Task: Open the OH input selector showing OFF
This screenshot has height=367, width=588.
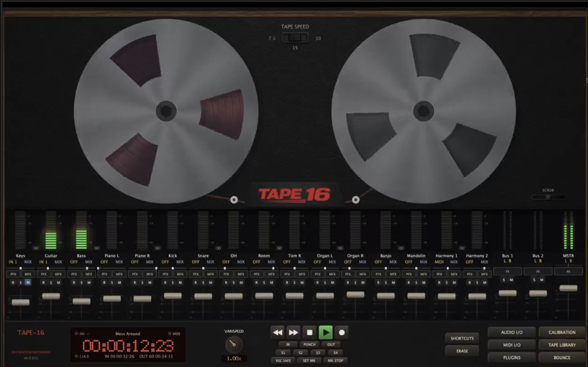Action: click(226, 262)
